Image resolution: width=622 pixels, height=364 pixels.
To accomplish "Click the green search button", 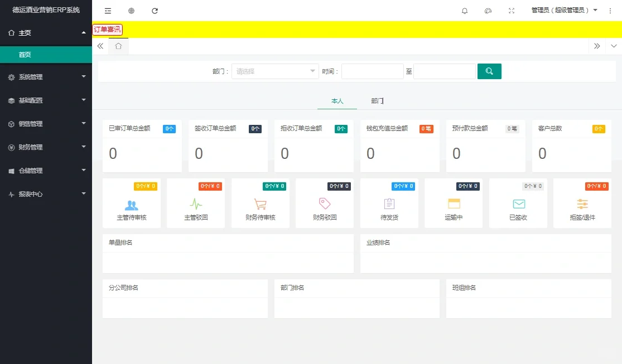I will tap(489, 71).
